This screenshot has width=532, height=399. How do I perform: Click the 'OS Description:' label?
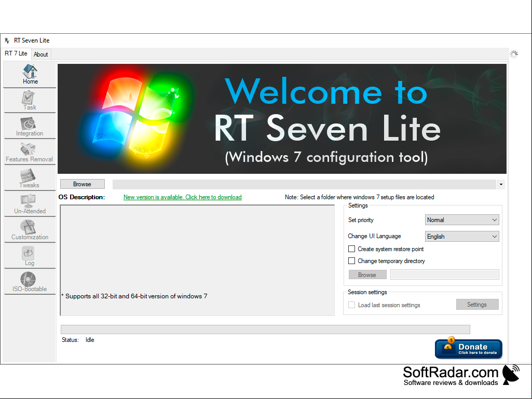[82, 197]
